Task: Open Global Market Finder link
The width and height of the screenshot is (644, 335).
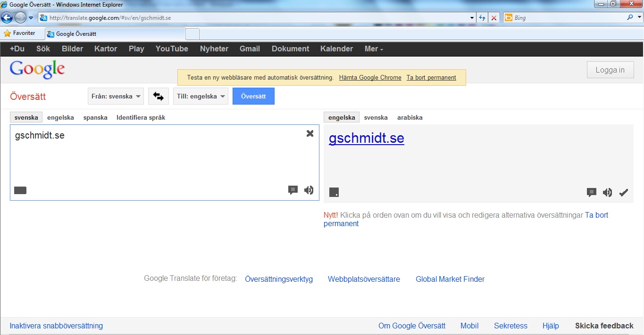Action: pos(450,279)
